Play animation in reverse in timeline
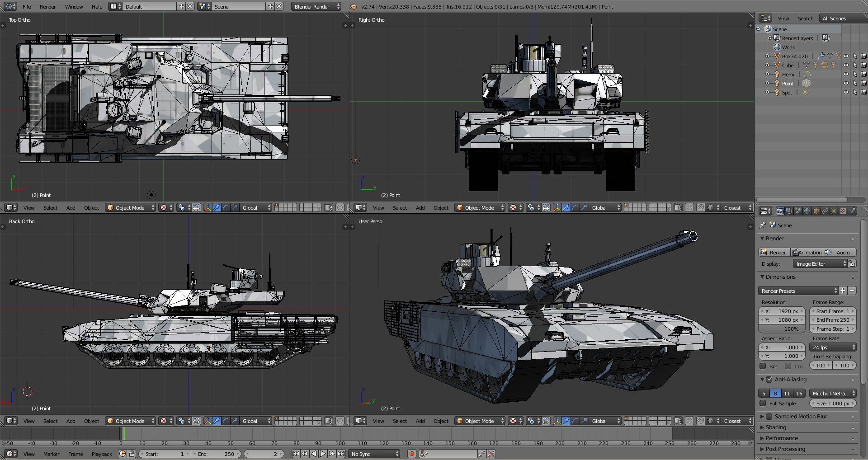This screenshot has width=868, height=460. pos(314,454)
